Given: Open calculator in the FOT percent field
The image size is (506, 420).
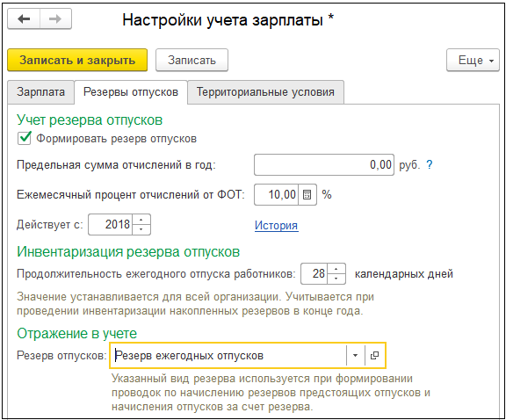Looking at the screenshot, I should pos(307,195).
